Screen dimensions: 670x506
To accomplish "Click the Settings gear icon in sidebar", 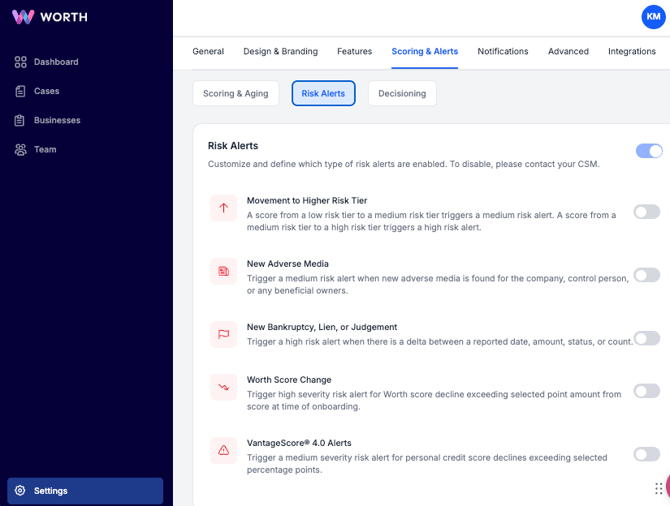I will [20, 491].
